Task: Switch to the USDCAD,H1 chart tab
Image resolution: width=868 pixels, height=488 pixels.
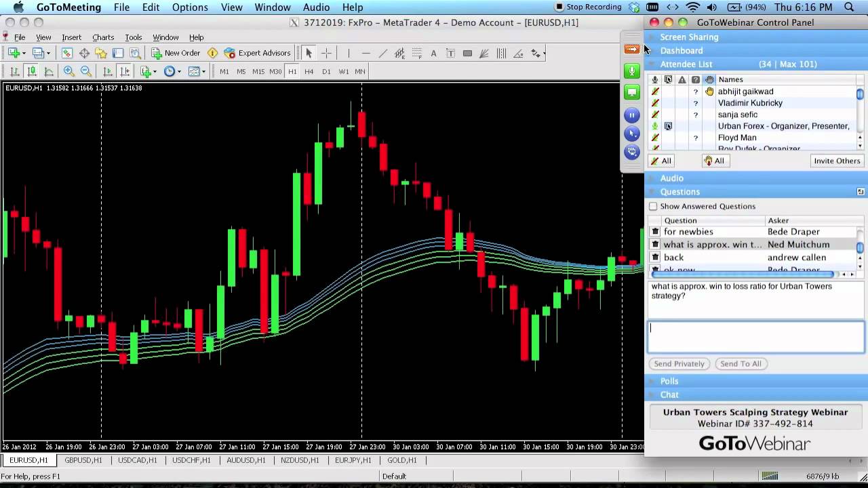Action: coord(138,460)
